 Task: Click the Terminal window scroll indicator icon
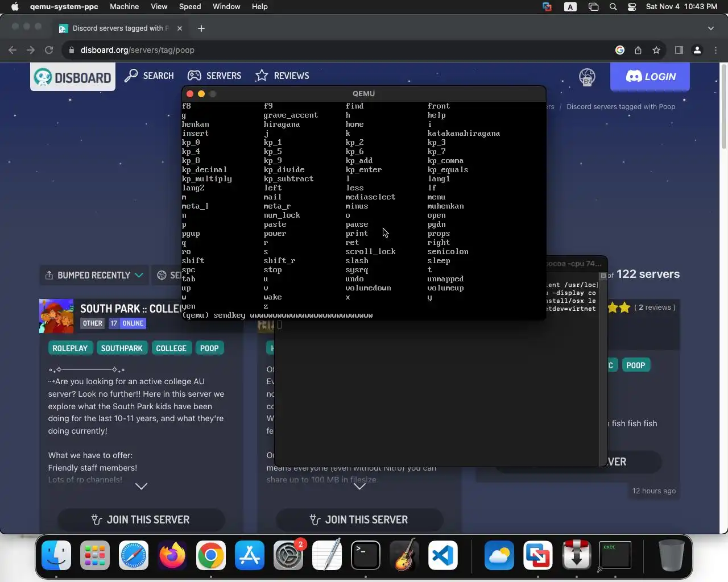click(603, 276)
